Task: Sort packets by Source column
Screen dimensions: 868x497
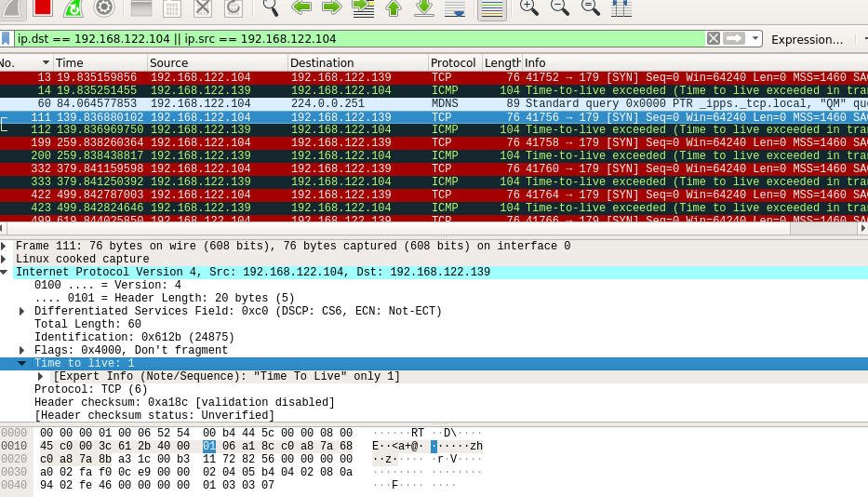Action: tap(218, 62)
